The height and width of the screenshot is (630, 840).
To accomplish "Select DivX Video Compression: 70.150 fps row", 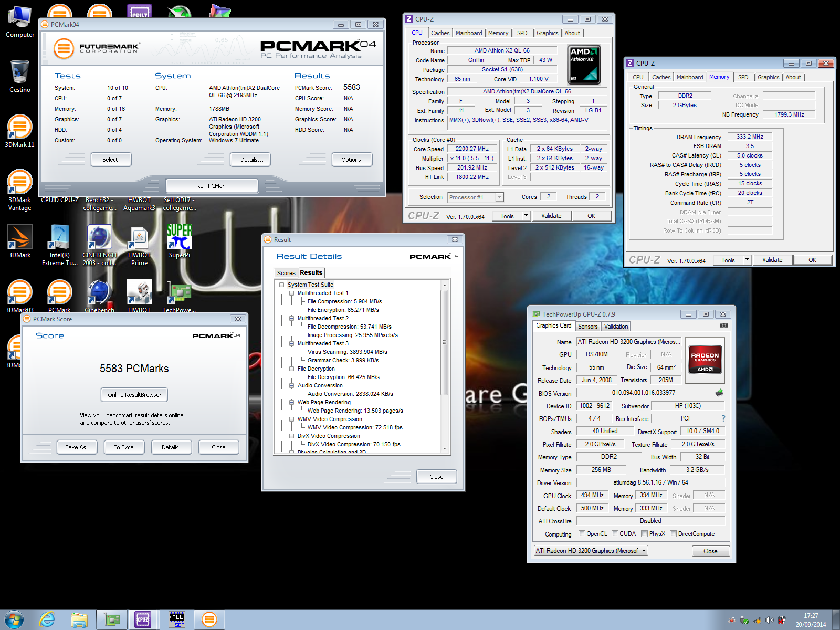I will (x=354, y=444).
